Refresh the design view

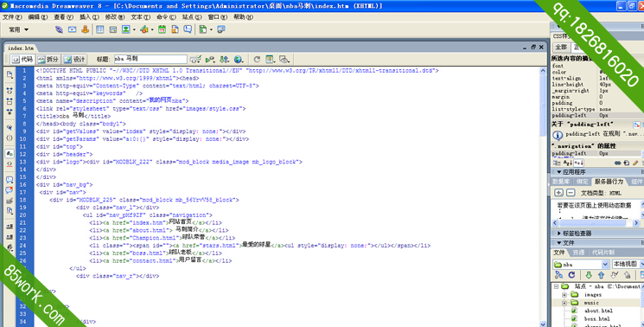click(257, 59)
